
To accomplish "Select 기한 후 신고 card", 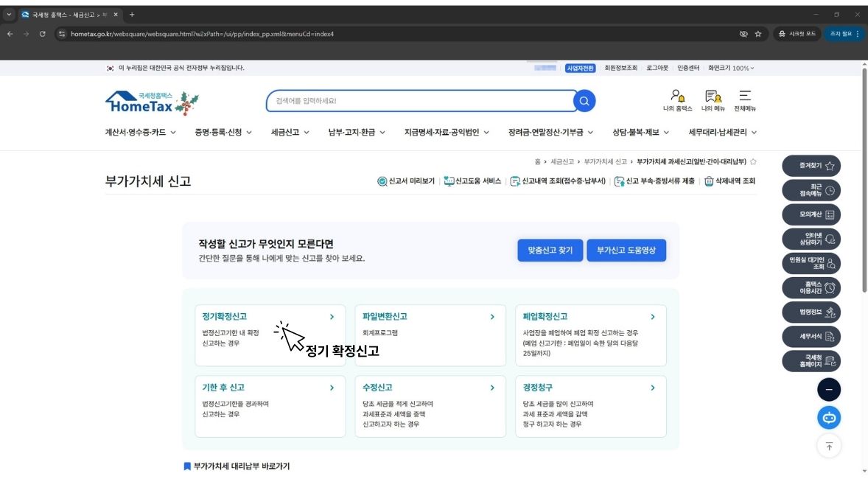I will 270,407.
